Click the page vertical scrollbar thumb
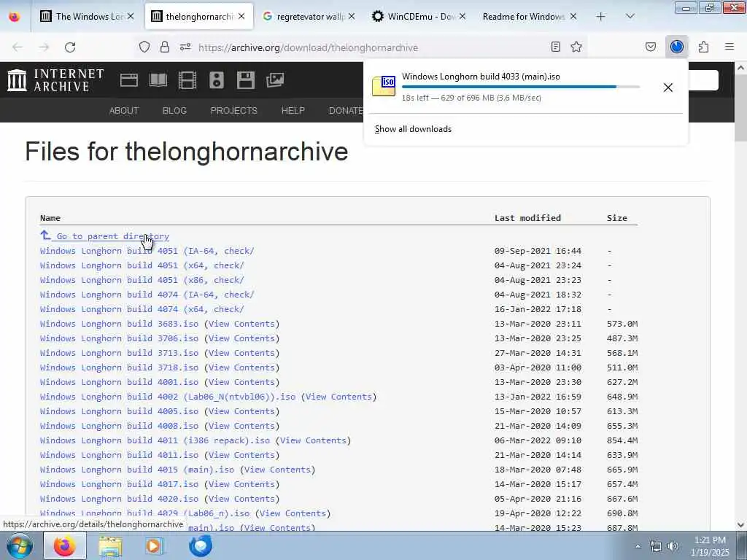Viewport: 747px width, 560px height. pyautogui.click(x=741, y=109)
